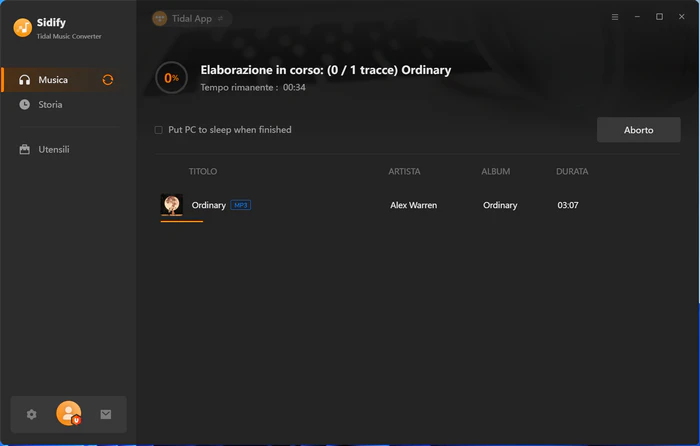Click the mail envelope icon
The width and height of the screenshot is (700, 446).
coord(106,414)
